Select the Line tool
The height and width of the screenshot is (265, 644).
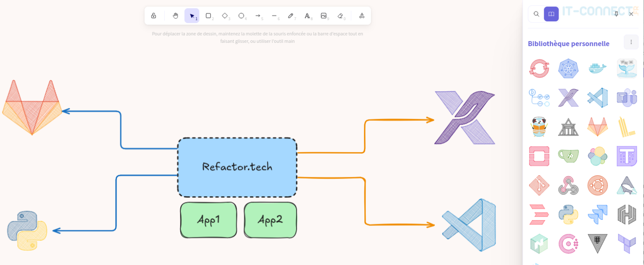(x=274, y=15)
